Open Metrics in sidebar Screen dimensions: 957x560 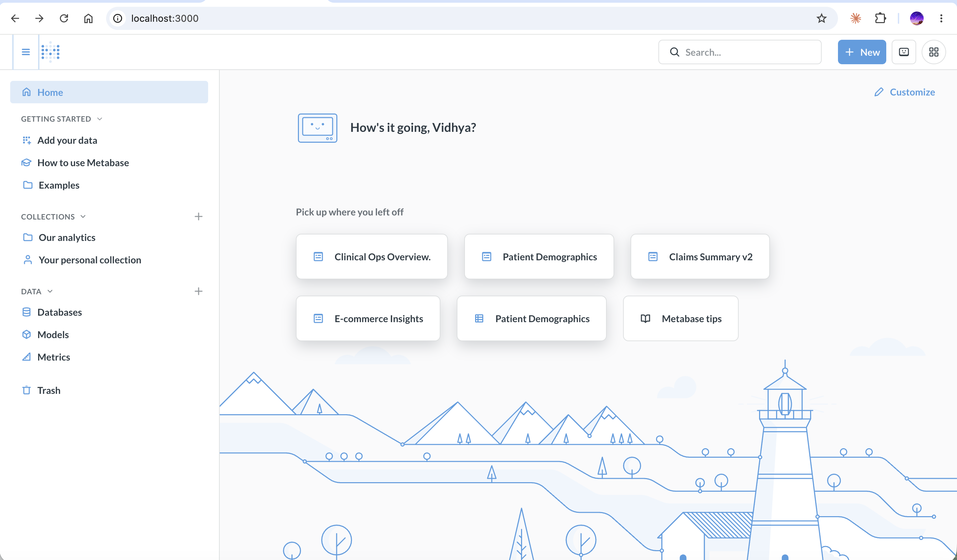[109, 357]
